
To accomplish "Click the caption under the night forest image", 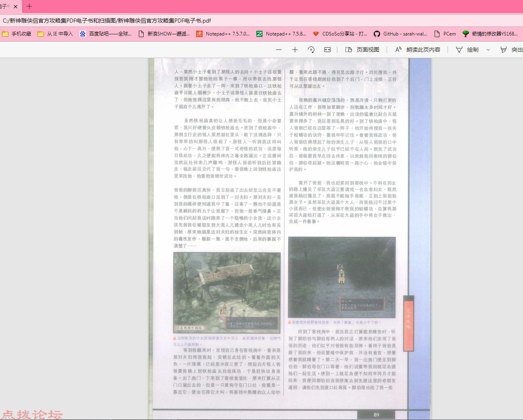I will click(x=335, y=322).
